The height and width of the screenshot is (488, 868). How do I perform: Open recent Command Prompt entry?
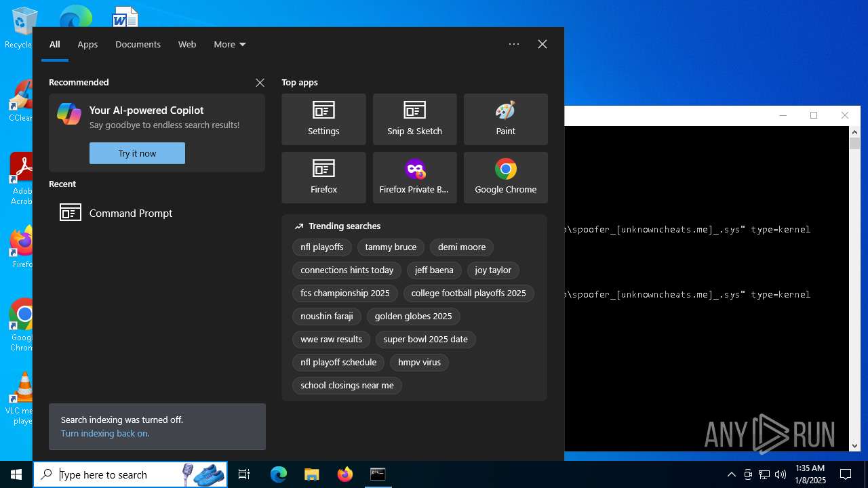(x=157, y=213)
